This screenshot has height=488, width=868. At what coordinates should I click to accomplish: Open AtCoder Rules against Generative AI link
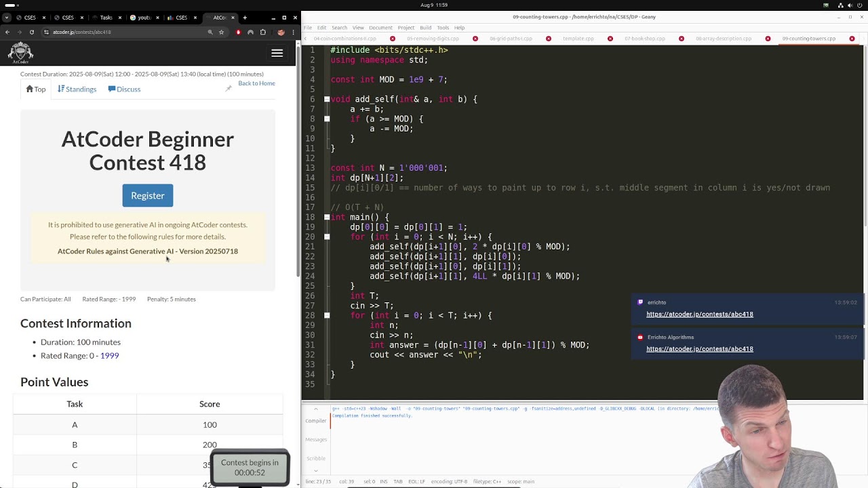tap(148, 251)
